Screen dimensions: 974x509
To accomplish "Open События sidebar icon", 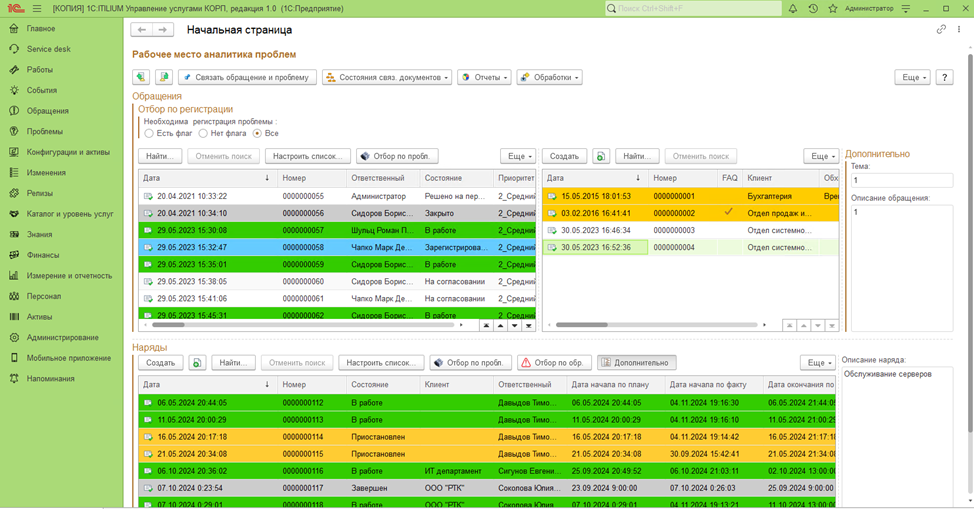I will [14, 90].
